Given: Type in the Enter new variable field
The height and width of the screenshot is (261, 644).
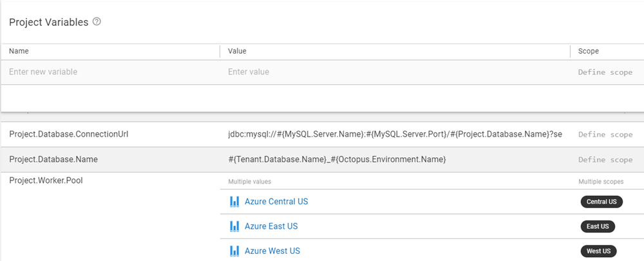Looking at the screenshot, I should pyautogui.click(x=109, y=72).
